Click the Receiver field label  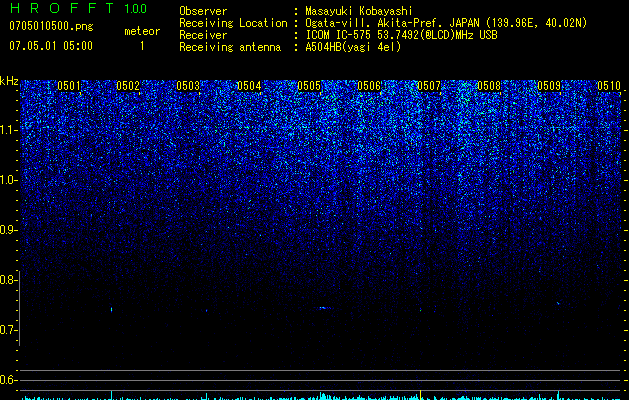[203, 35]
